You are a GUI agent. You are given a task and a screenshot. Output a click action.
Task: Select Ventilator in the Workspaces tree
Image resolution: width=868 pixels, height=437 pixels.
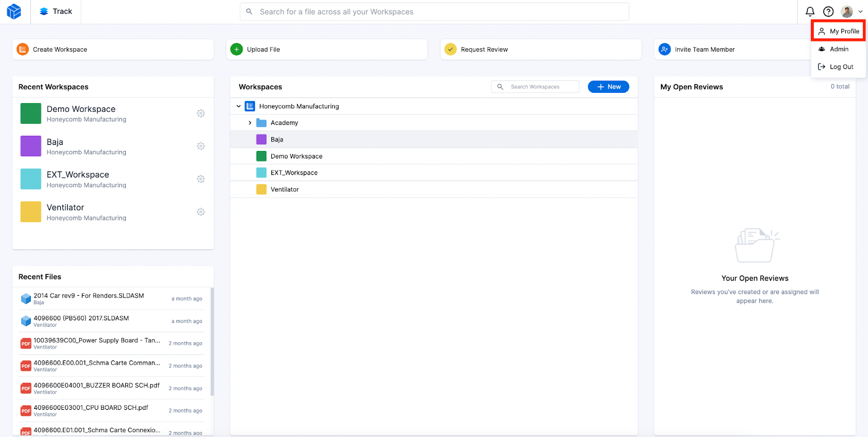pos(285,189)
